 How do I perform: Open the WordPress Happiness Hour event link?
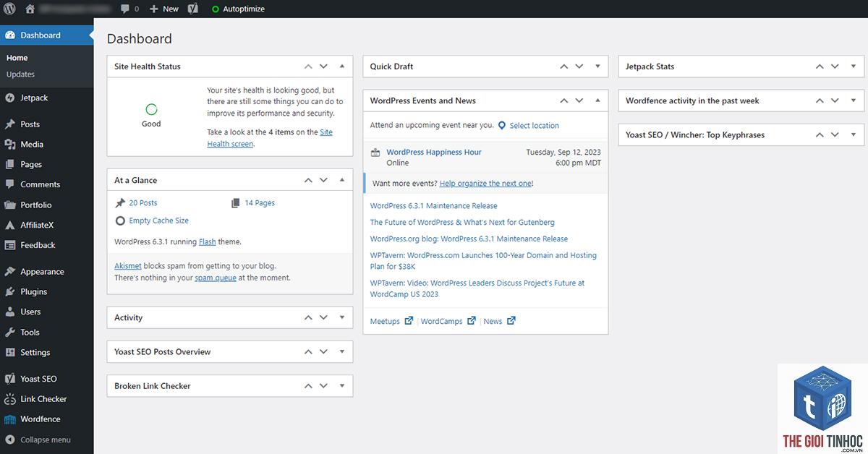coord(434,153)
